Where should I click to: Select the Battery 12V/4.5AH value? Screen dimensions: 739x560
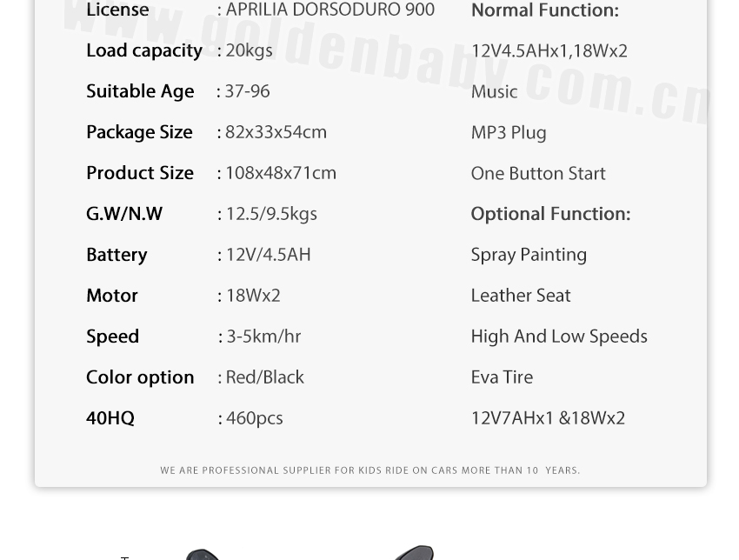tap(268, 255)
